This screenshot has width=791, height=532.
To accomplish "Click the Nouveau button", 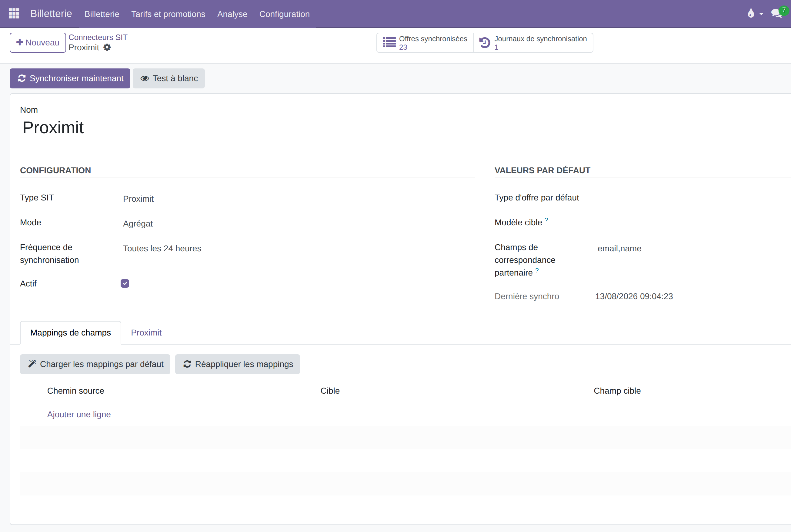I will 38,43.
